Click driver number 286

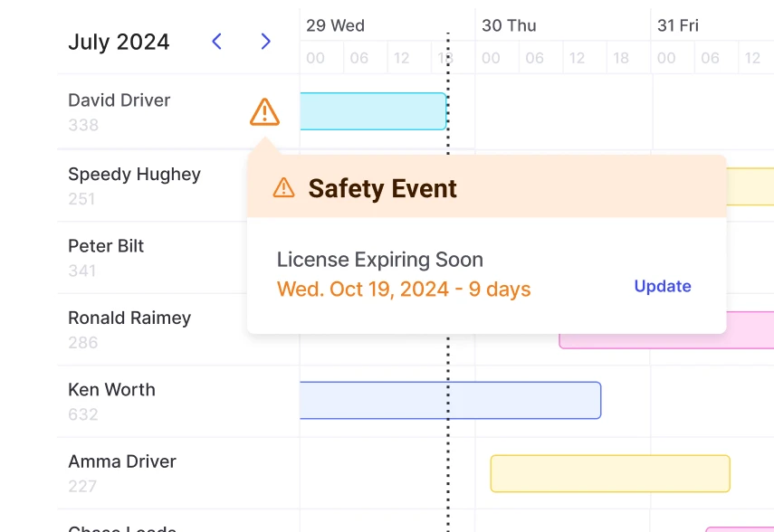click(x=83, y=343)
